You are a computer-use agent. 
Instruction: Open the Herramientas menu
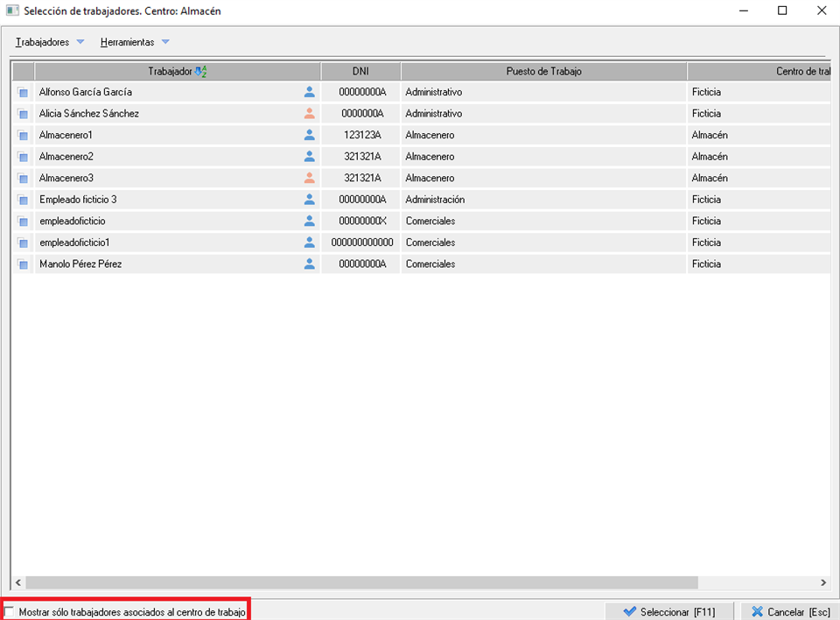tap(127, 42)
